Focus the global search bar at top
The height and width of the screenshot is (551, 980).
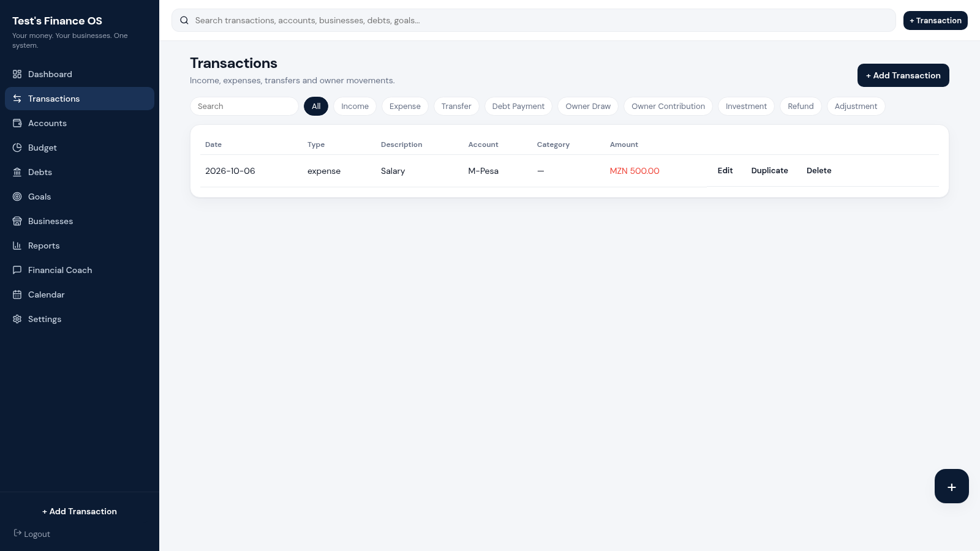pyautogui.click(x=533, y=20)
